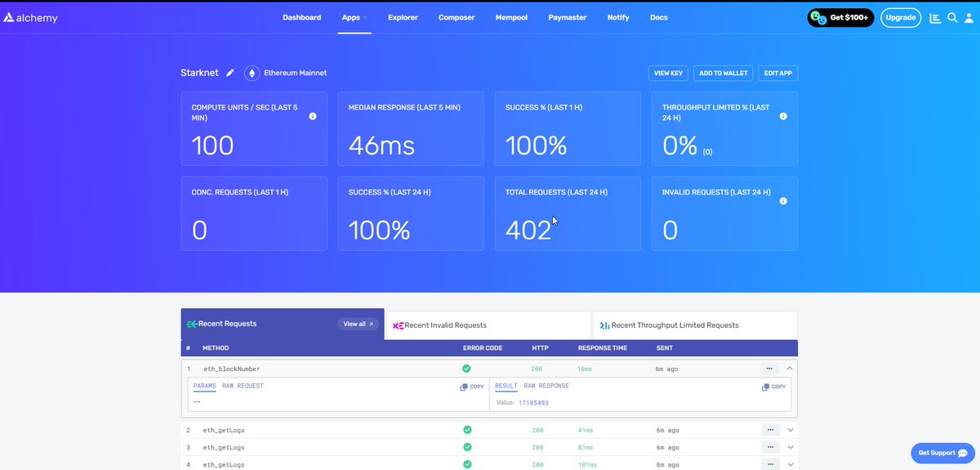
Task: Collapse the eth_blockNumber row details
Action: tap(790, 369)
